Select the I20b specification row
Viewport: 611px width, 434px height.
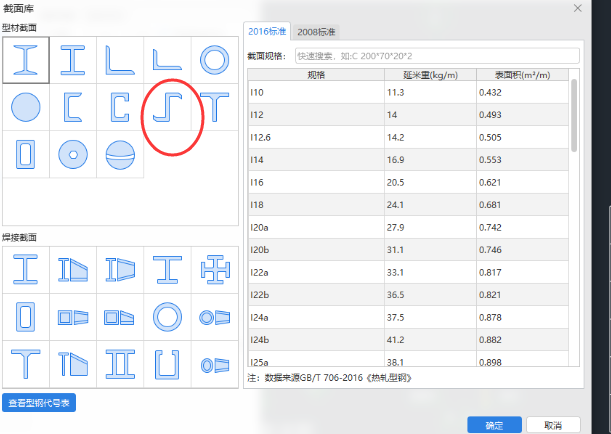point(408,250)
